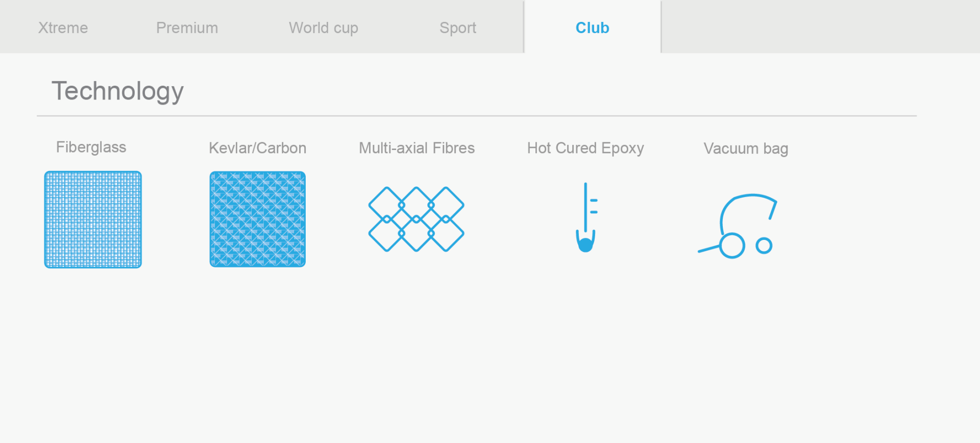This screenshot has width=980, height=443.
Task: Select the Hot Cured Epoxy thermometer icon
Action: coord(586,218)
